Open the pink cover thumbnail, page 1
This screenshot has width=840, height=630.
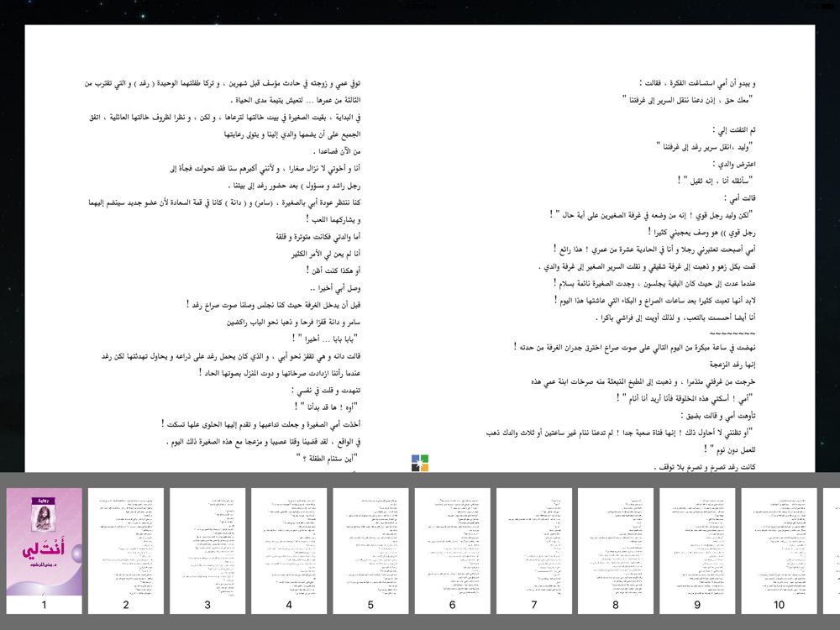[x=44, y=550]
